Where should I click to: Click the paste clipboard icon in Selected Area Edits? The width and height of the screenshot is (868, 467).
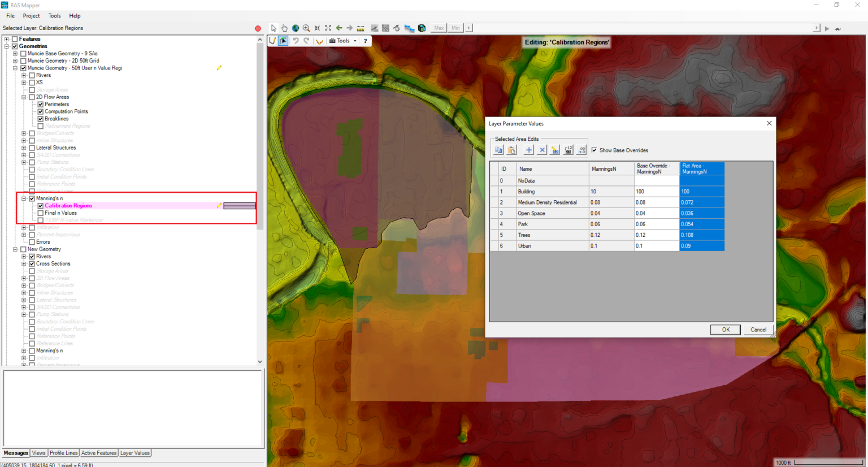511,150
